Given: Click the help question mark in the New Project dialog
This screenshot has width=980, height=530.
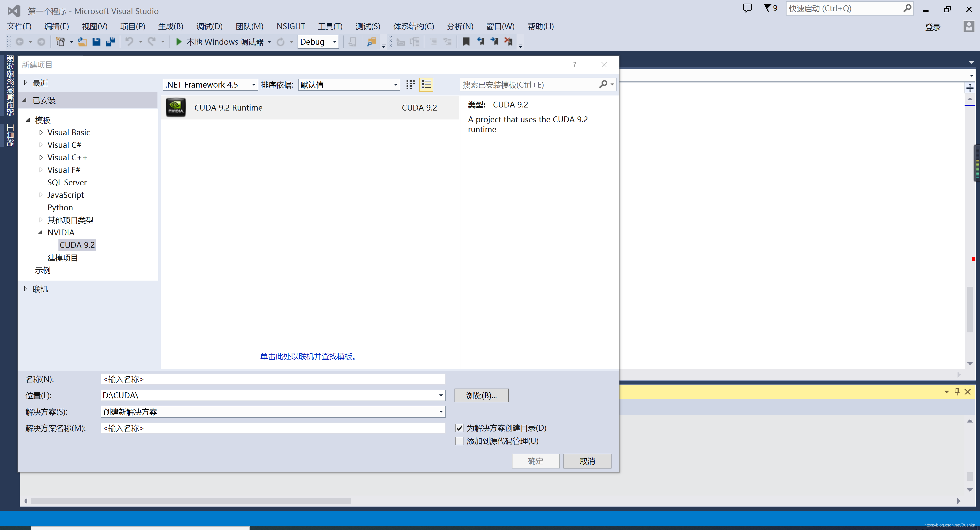Looking at the screenshot, I should (574, 65).
